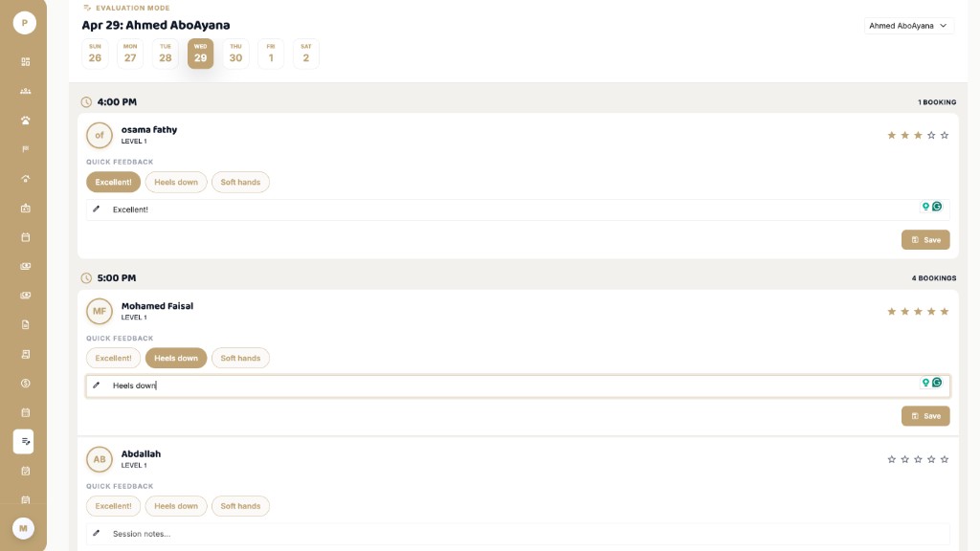
Task: Open the checklist clipboard icon in sidebar
Action: pos(26,471)
